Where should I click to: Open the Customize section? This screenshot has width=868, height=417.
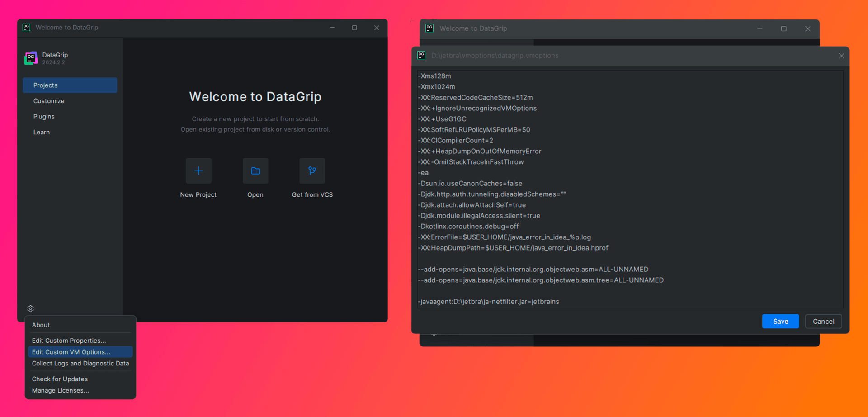pyautogui.click(x=49, y=100)
